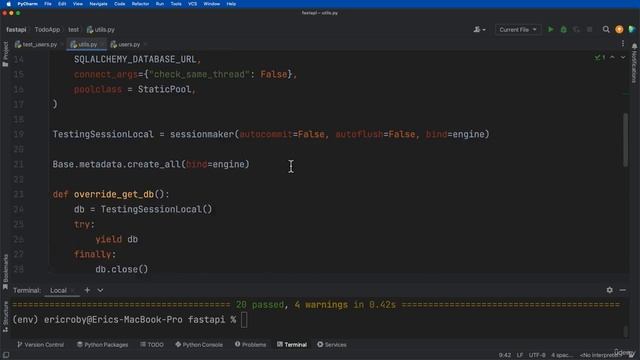Open Search Everywhere magnifier icon
Image resolution: width=640 pixels, height=360 pixels.
pos(606,29)
